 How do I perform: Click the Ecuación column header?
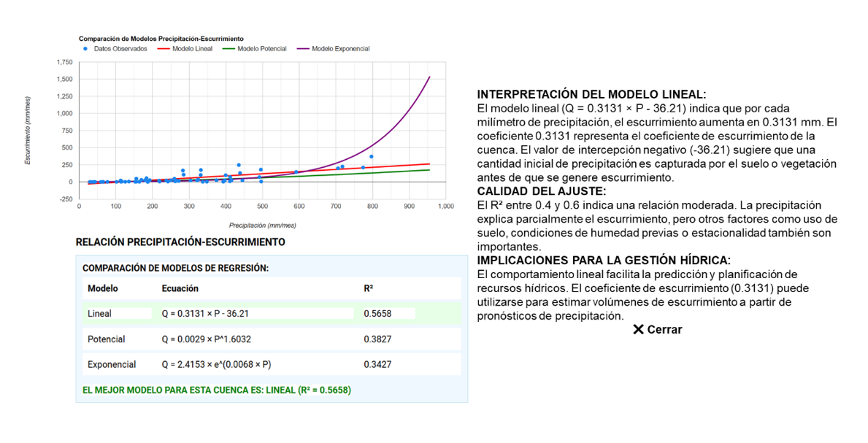[180, 288]
